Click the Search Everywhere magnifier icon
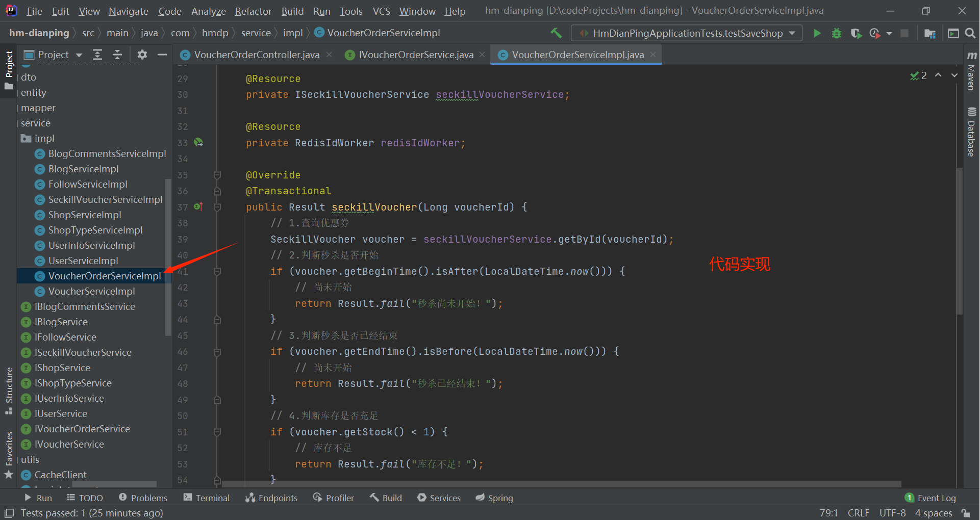The width and height of the screenshot is (980, 520). pyautogui.click(x=970, y=33)
